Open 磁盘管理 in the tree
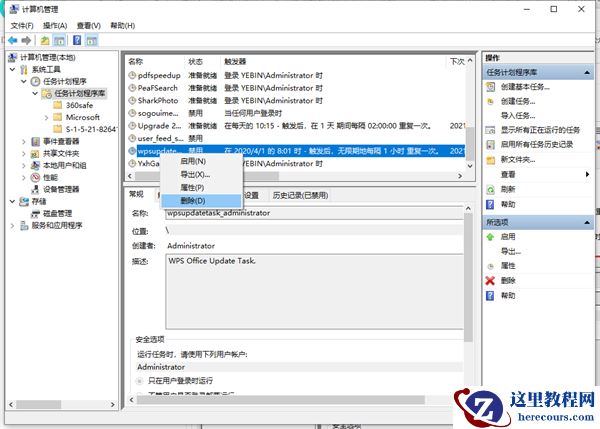 (x=57, y=213)
